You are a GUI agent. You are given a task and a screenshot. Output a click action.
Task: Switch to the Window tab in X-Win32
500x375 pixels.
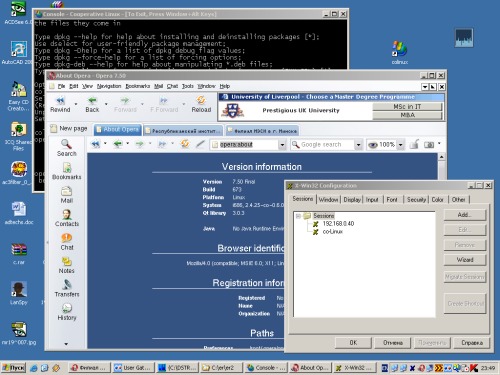point(328,199)
